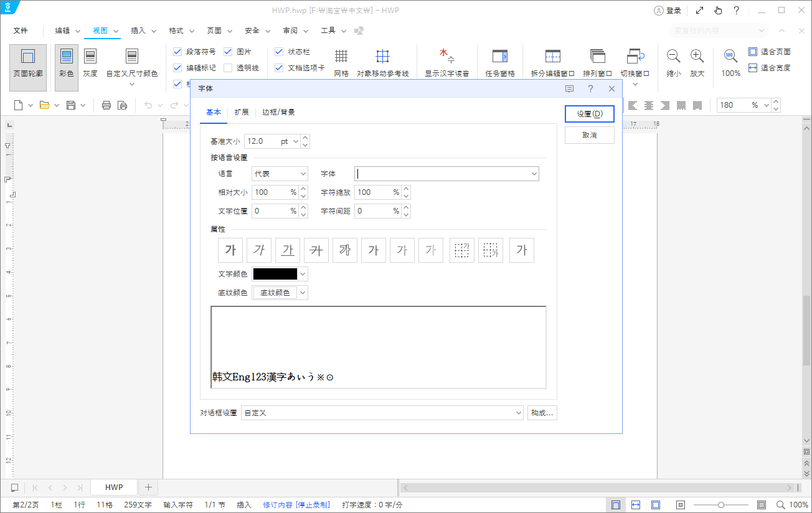Image resolution: width=812 pixels, height=513 pixels.
Task: Click the print icon in toolbar
Action: (x=106, y=105)
